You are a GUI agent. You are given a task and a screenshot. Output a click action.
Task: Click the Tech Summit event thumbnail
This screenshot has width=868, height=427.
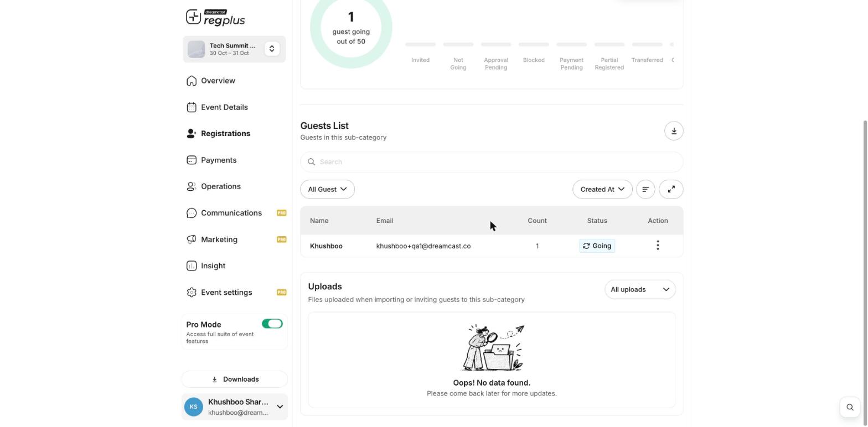pyautogui.click(x=197, y=49)
